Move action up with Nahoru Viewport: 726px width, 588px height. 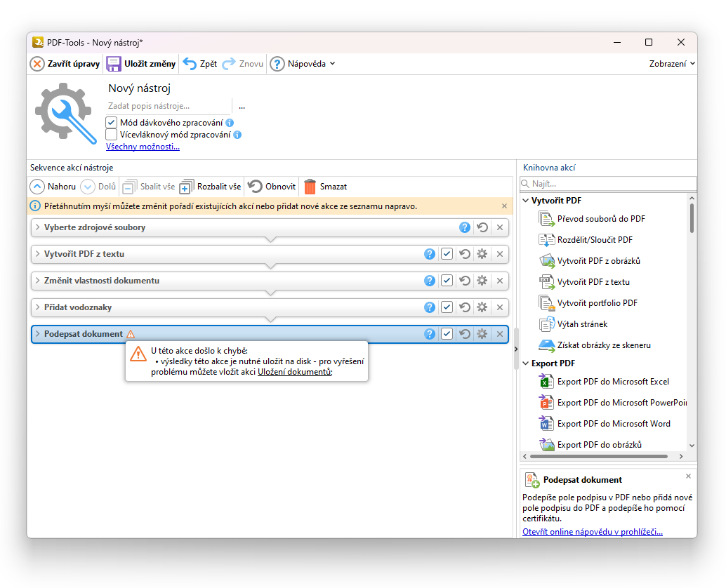pos(53,187)
